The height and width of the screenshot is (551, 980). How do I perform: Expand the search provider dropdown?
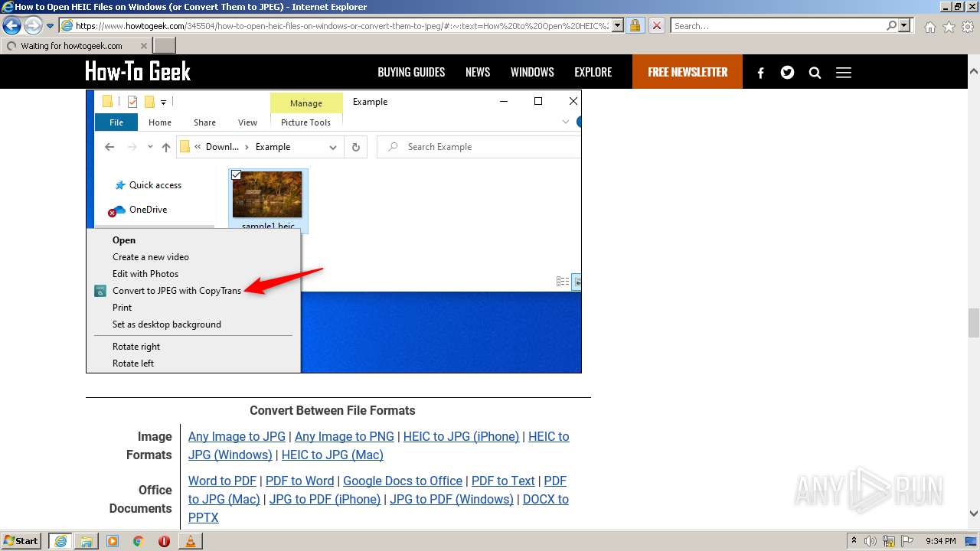(905, 26)
